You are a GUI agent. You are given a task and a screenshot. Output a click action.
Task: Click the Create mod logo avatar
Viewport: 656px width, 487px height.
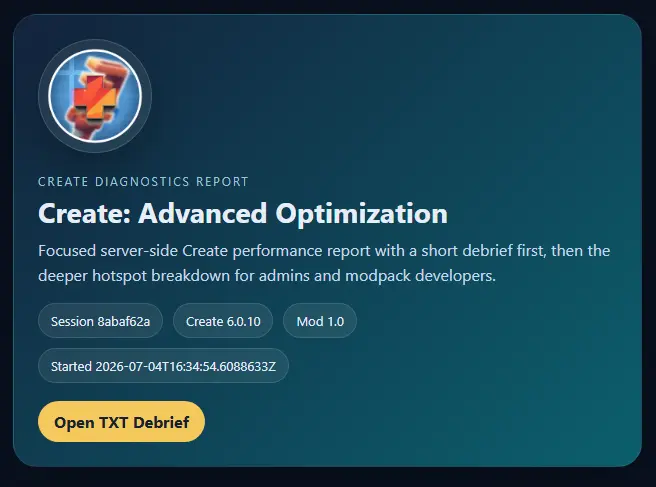(95, 96)
